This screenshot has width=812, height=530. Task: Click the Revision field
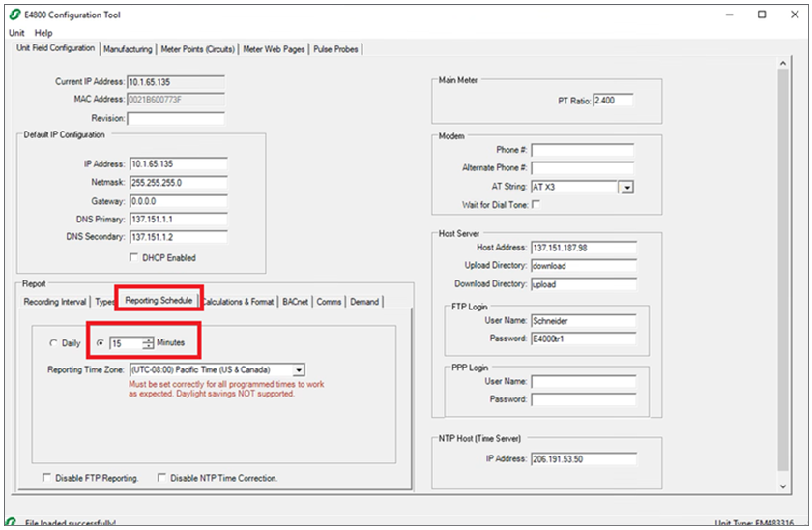176,119
